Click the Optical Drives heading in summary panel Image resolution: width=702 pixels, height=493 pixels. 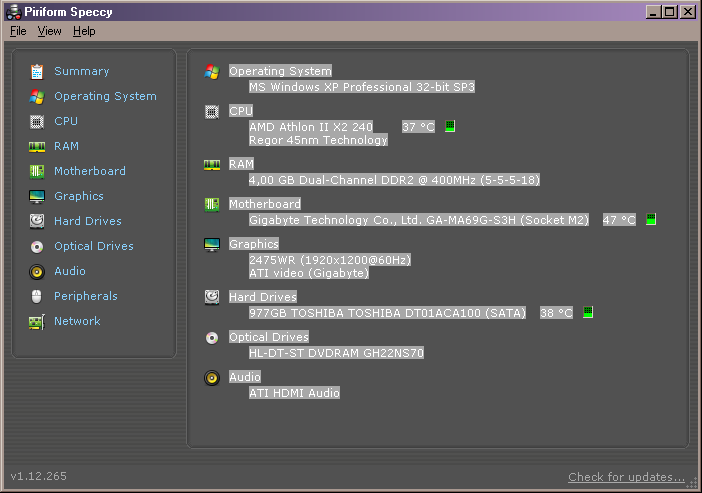pyautogui.click(x=269, y=337)
